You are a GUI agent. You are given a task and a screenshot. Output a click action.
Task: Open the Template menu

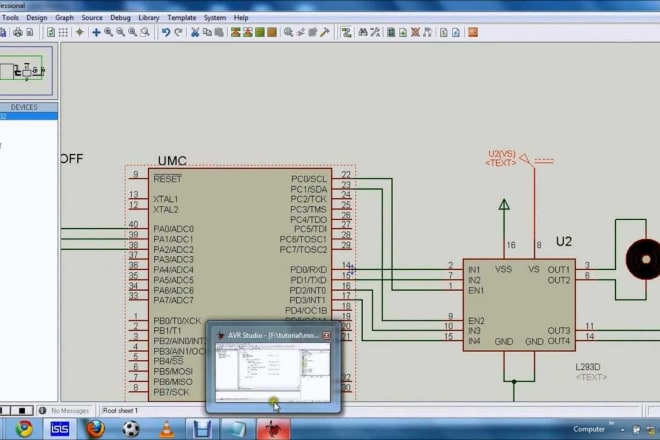(x=182, y=18)
